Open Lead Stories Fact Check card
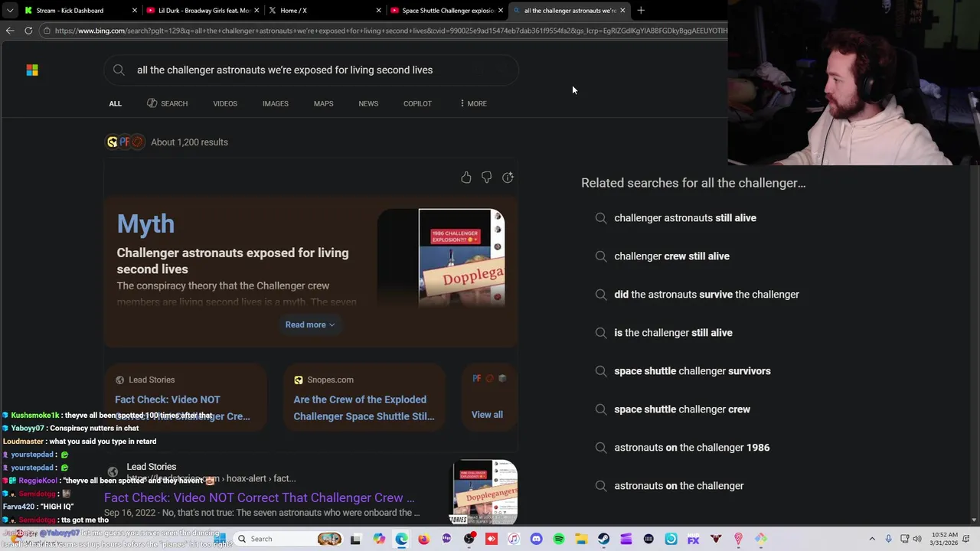Image resolution: width=980 pixels, height=551 pixels. (185, 398)
